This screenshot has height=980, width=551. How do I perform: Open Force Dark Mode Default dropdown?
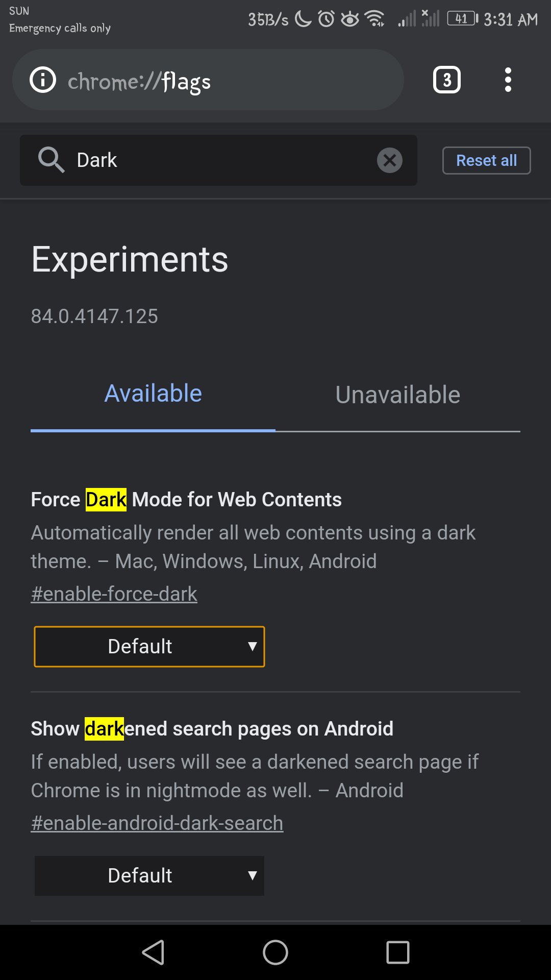point(149,647)
